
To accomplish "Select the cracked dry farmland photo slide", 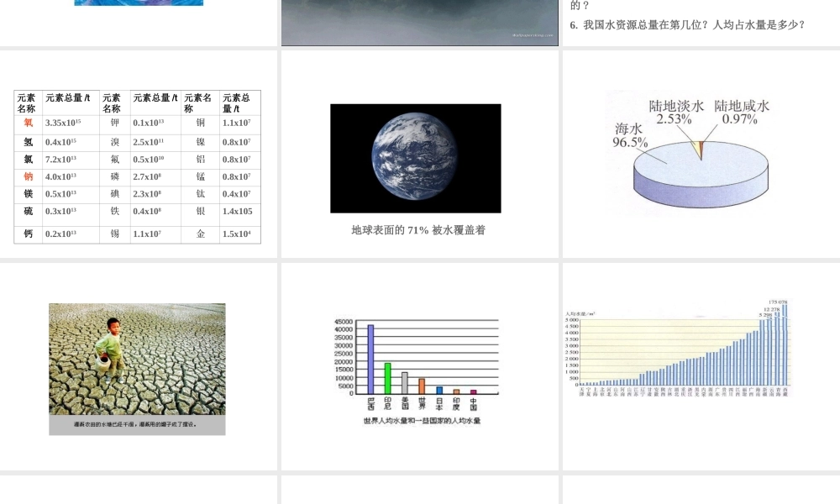I will coord(139,366).
